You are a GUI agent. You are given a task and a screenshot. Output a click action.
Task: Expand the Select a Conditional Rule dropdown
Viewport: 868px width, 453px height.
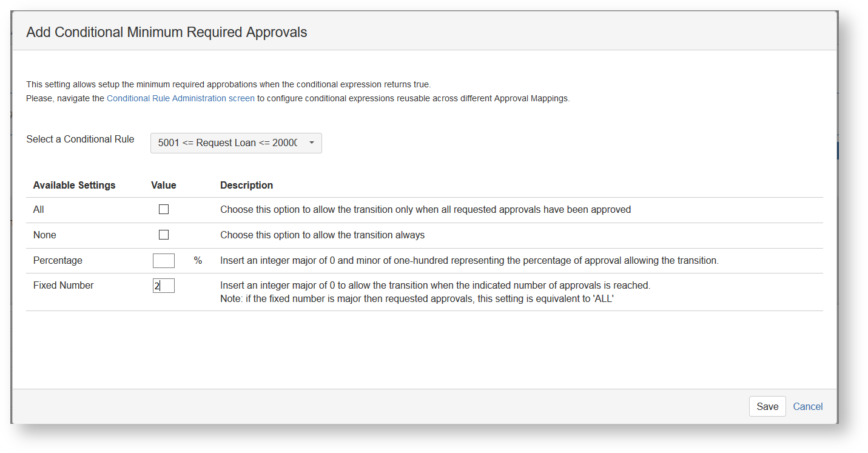pyautogui.click(x=236, y=143)
